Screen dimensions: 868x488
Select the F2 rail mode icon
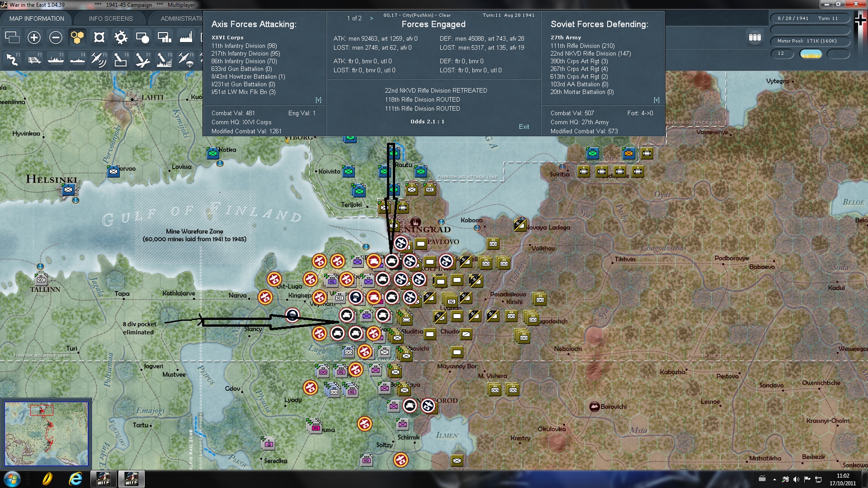tap(34, 59)
